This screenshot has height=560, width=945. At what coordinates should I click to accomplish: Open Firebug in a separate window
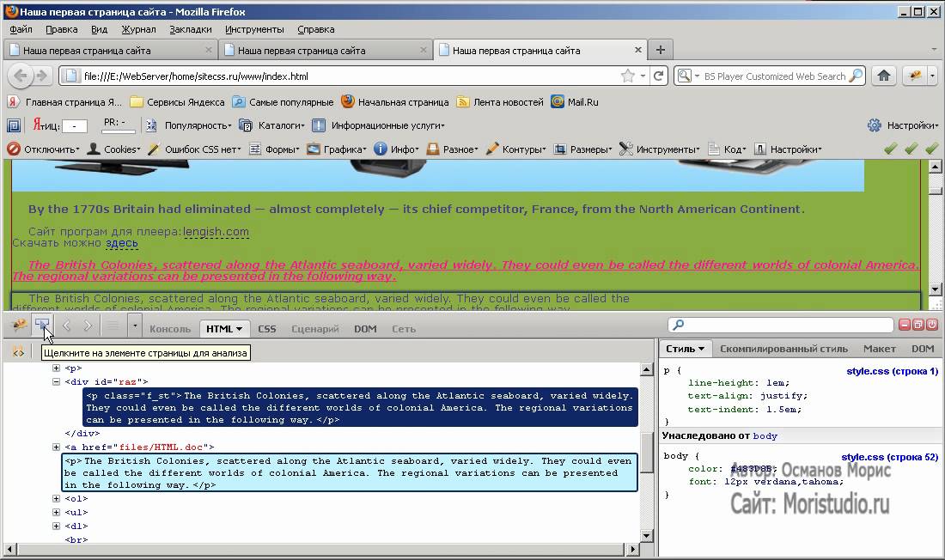pyautogui.click(x=918, y=325)
